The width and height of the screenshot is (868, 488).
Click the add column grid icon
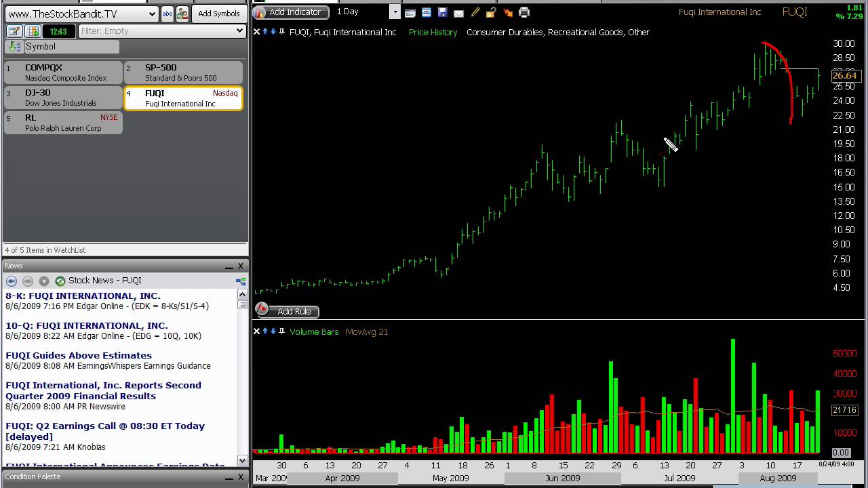coord(32,31)
